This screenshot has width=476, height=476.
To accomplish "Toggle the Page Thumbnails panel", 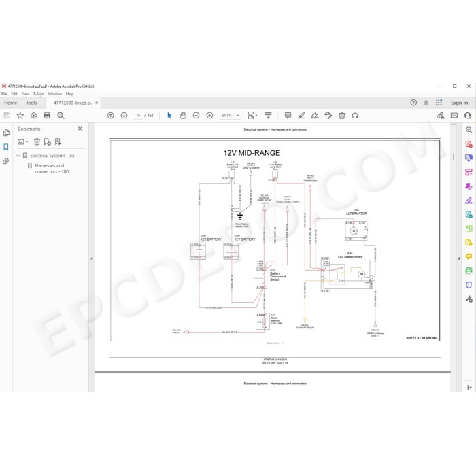I will click(5, 133).
